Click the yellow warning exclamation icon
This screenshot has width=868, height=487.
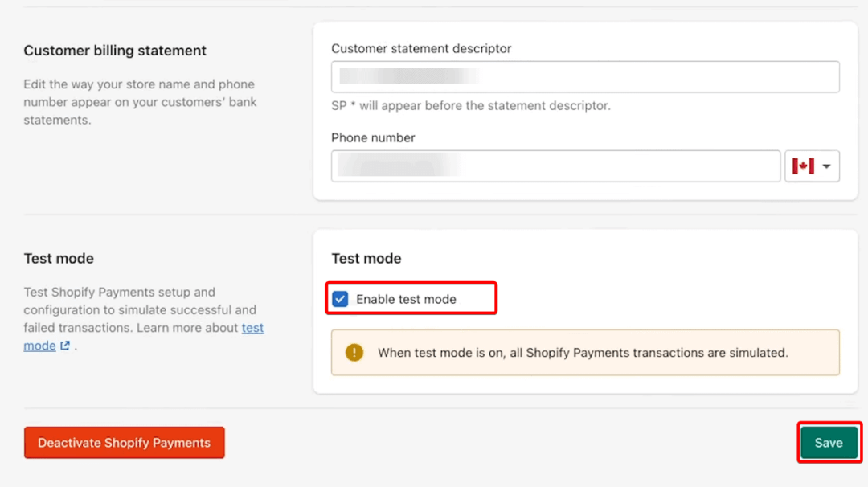[354, 352]
